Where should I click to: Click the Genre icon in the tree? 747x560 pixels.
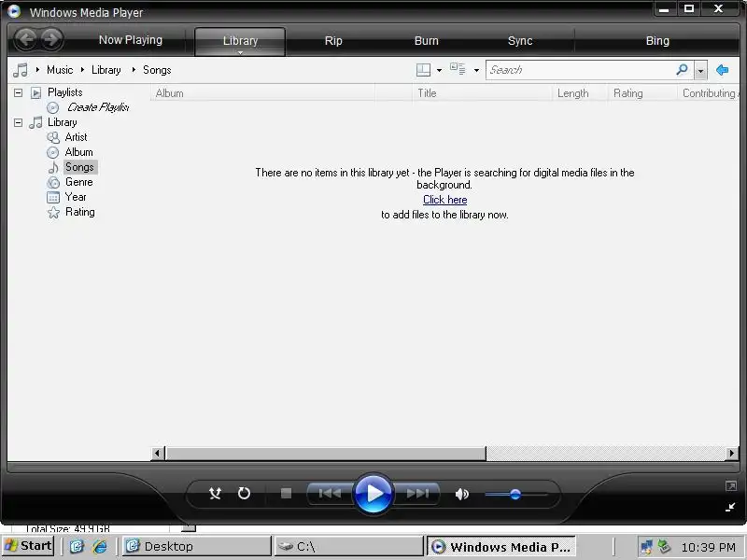click(53, 182)
